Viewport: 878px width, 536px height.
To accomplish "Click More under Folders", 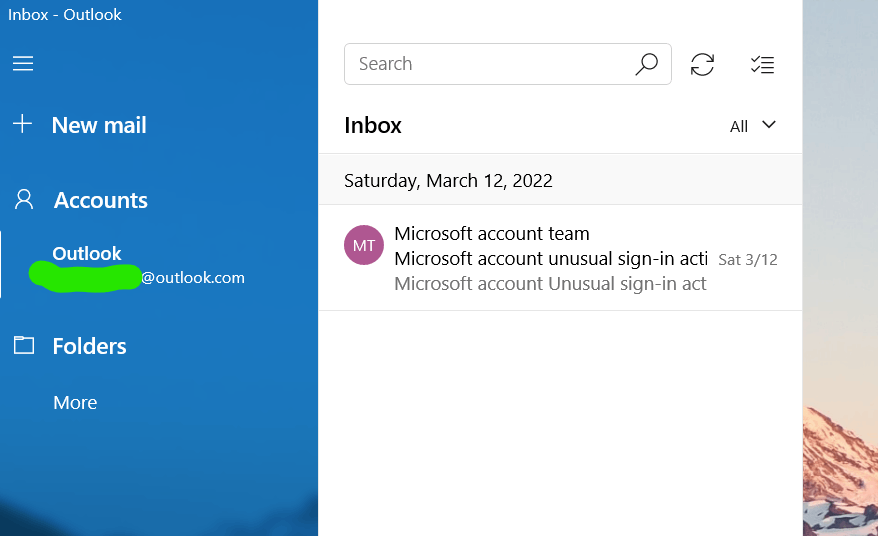I will point(75,402).
